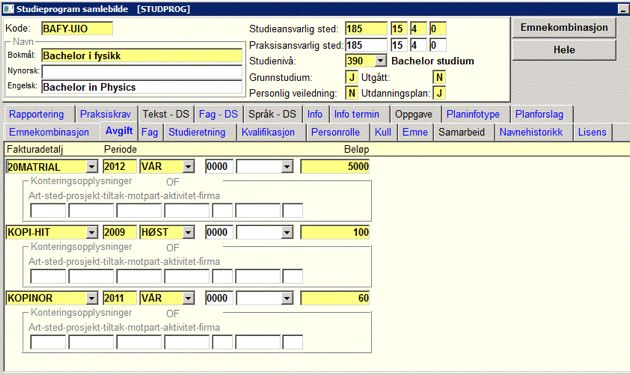The width and height of the screenshot is (630, 375).
Task: Open the VÅR term dropdown for 2012
Action: point(188,166)
